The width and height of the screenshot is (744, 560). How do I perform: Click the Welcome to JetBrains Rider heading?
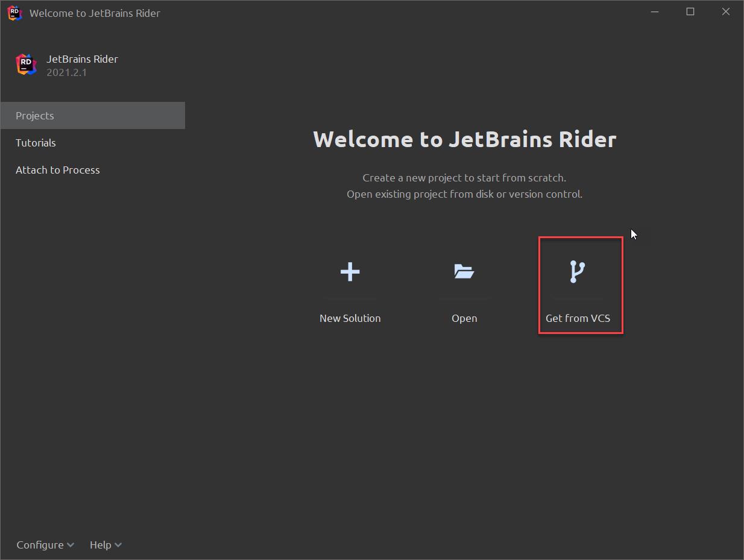465,139
